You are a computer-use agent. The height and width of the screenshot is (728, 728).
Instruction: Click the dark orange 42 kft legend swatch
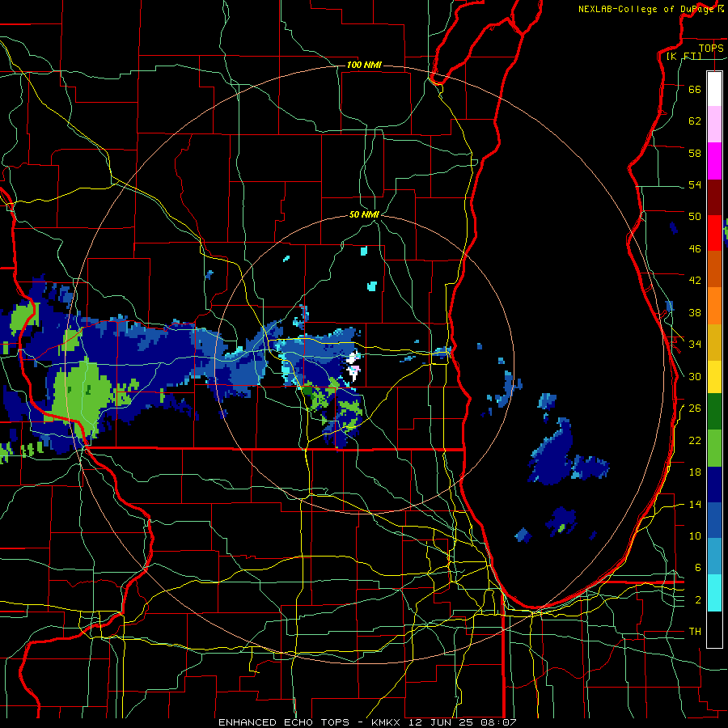pyautogui.click(x=714, y=269)
